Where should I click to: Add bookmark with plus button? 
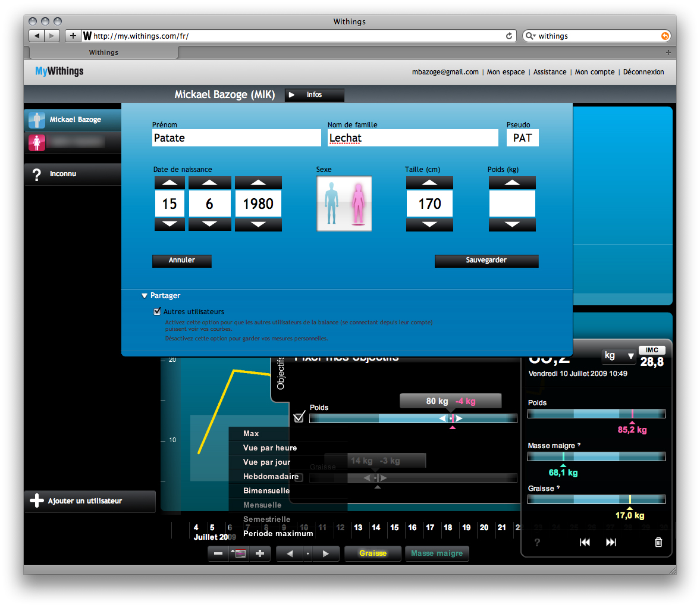(x=73, y=36)
